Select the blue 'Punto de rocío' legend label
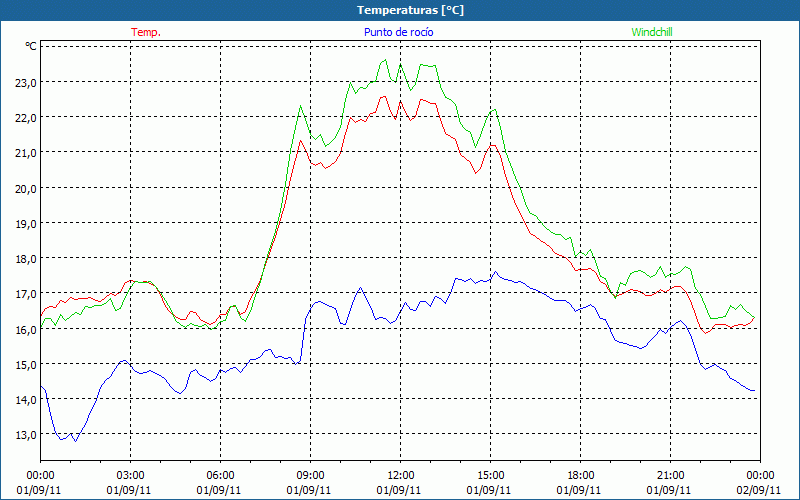Viewport: 800px width, 500px height. coord(398,32)
